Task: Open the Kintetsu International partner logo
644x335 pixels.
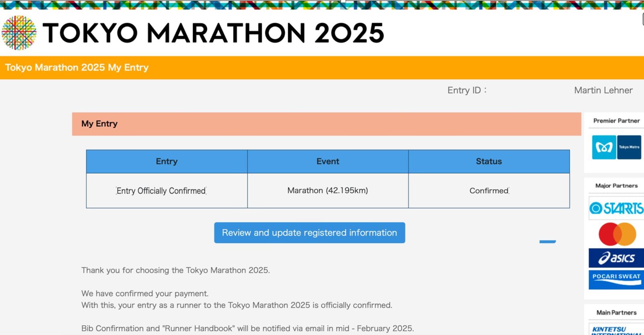Action: click(x=616, y=330)
